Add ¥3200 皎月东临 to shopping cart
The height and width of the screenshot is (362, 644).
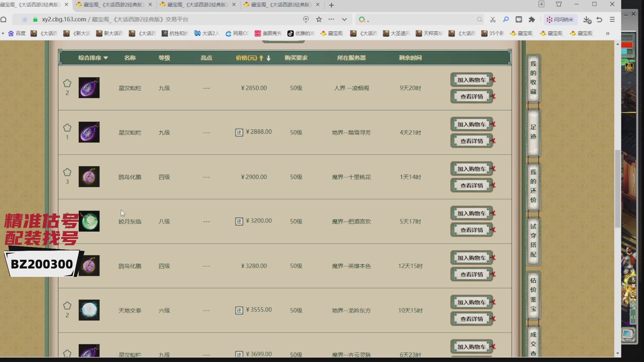pyautogui.click(x=471, y=214)
